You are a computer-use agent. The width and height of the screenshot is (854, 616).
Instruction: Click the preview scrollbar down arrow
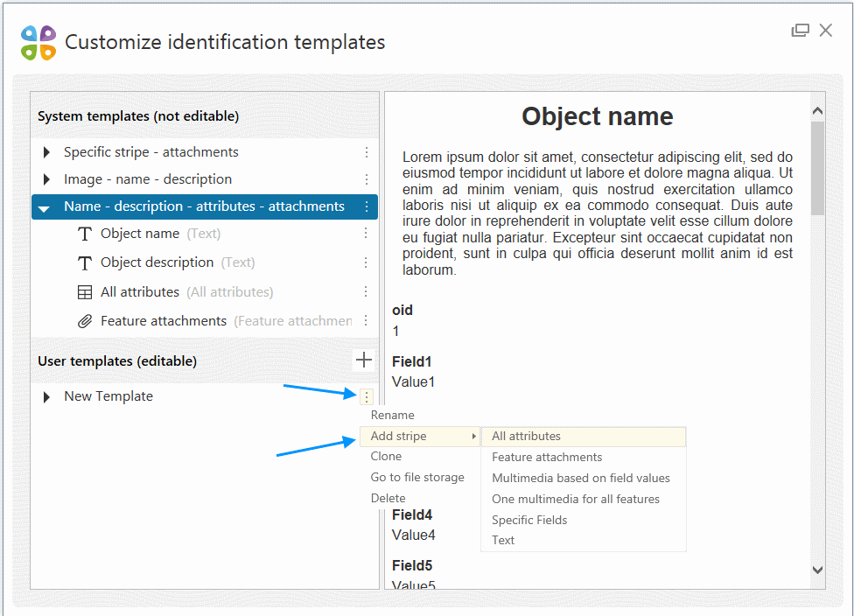click(818, 570)
